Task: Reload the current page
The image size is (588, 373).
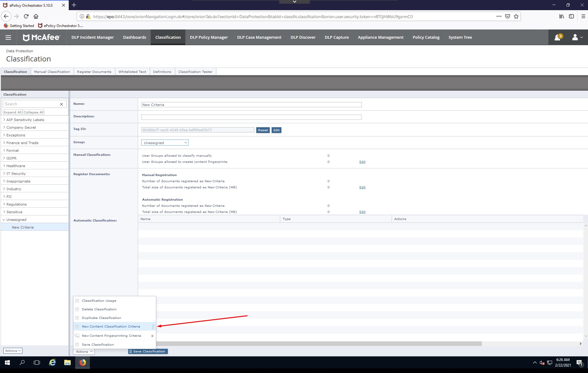Action: pos(26,17)
